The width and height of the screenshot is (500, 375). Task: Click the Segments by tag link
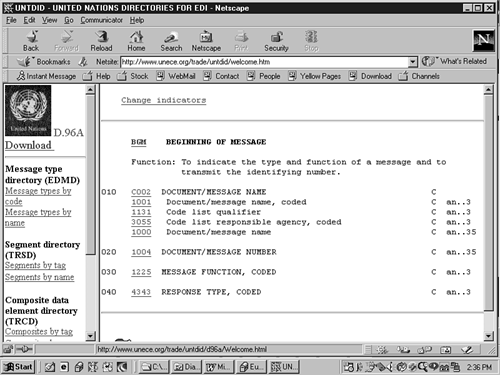coord(35,265)
